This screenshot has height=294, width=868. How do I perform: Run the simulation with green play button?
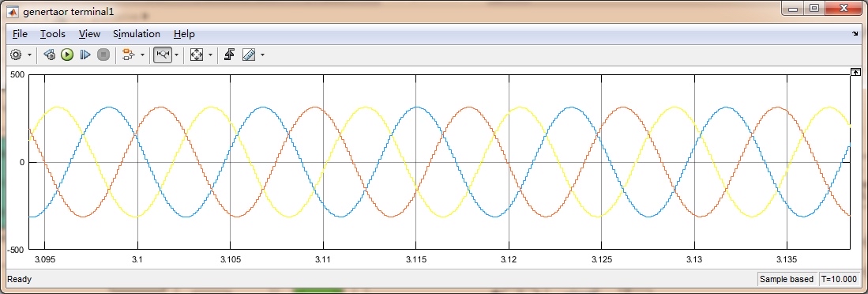[x=67, y=55]
